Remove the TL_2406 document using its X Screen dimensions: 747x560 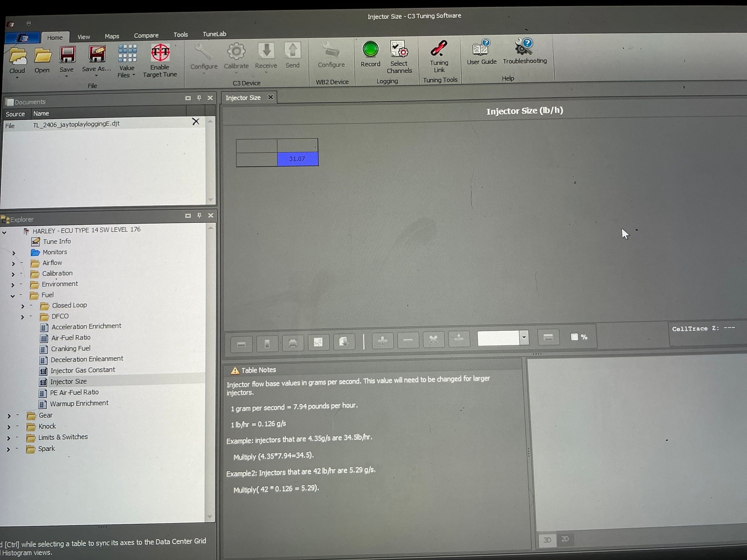point(196,122)
